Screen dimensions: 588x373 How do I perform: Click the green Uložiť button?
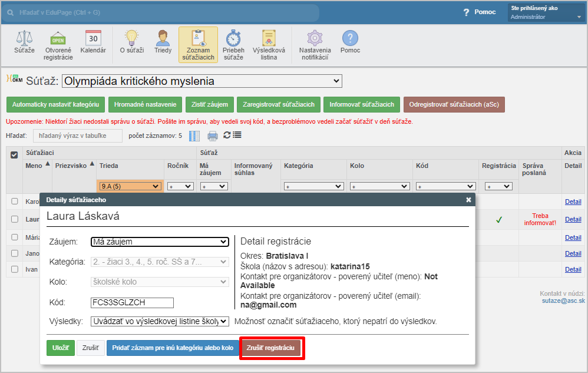click(x=60, y=348)
